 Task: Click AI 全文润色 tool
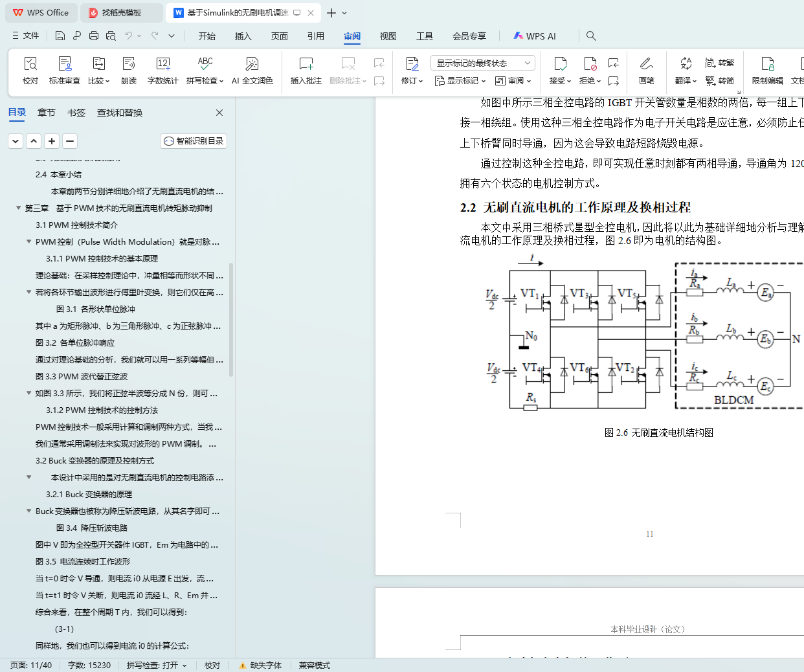point(252,71)
